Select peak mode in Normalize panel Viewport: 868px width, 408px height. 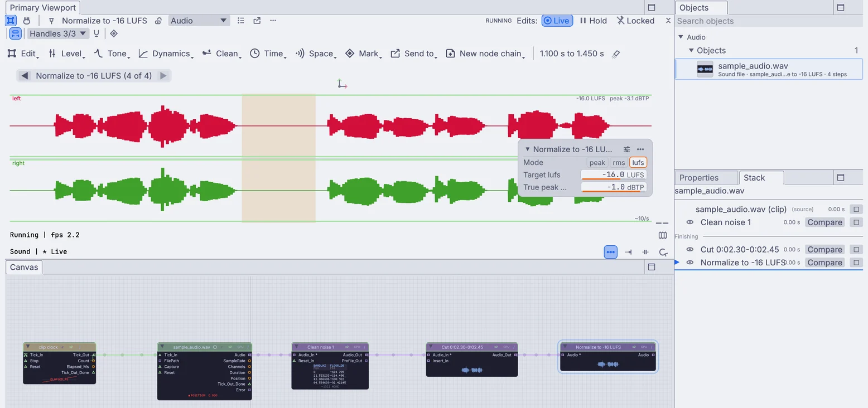click(x=597, y=163)
